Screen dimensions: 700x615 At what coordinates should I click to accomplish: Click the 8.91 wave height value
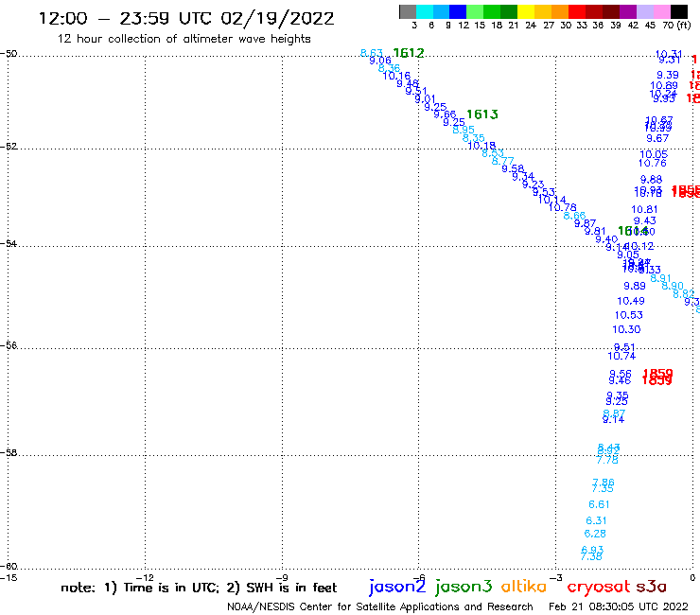point(660,279)
